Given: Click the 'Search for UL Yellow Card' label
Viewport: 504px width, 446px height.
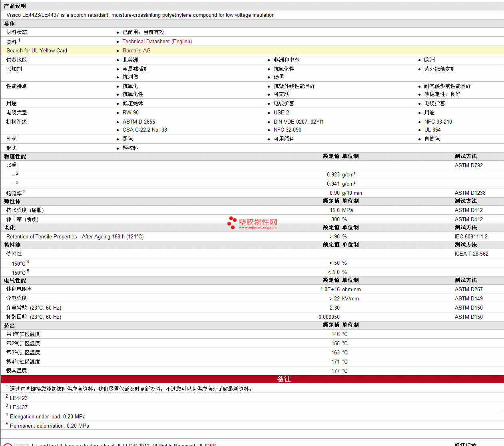Looking at the screenshot, I should (37, 51).
